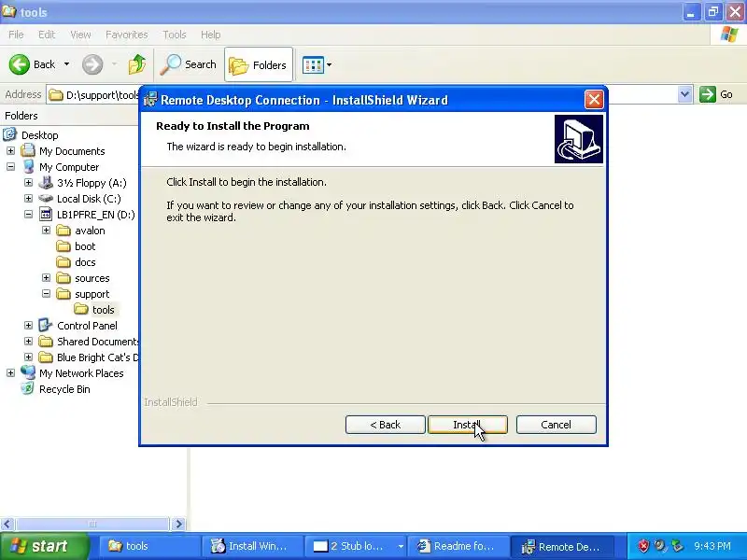This screenshot has height=560, width=747.
Task: Click the Folders pane scroll right arrow
Action: (x=178, y=524)
